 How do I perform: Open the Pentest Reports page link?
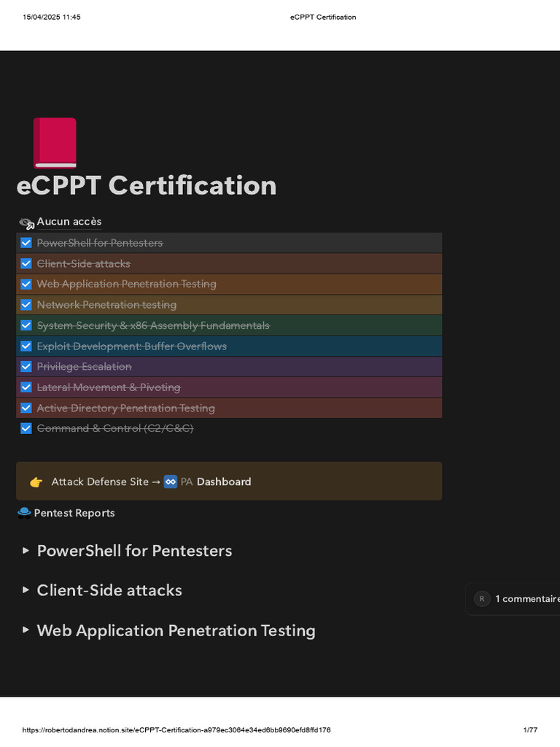point(74,513)
